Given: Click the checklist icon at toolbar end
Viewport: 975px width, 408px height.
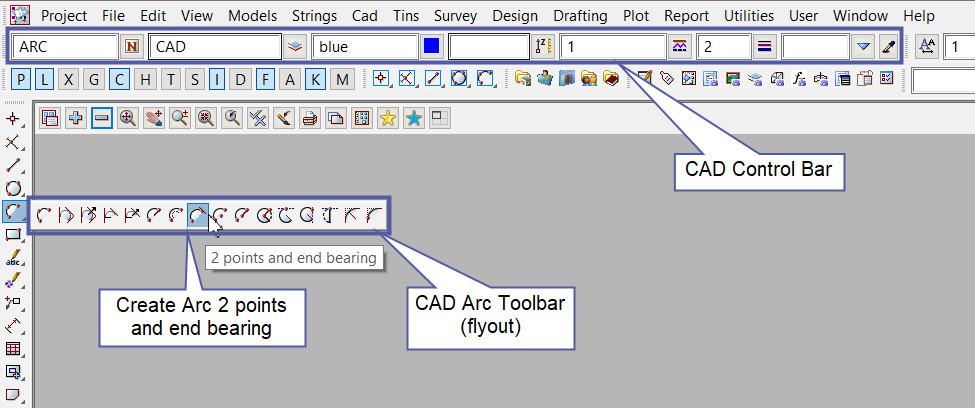Looking at the screenshot, I should pos(887,79).
